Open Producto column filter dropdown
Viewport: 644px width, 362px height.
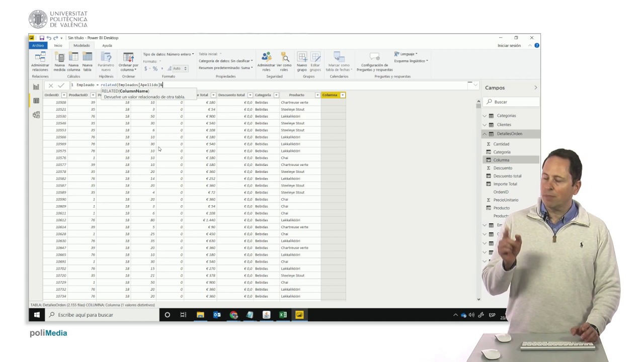317,95
